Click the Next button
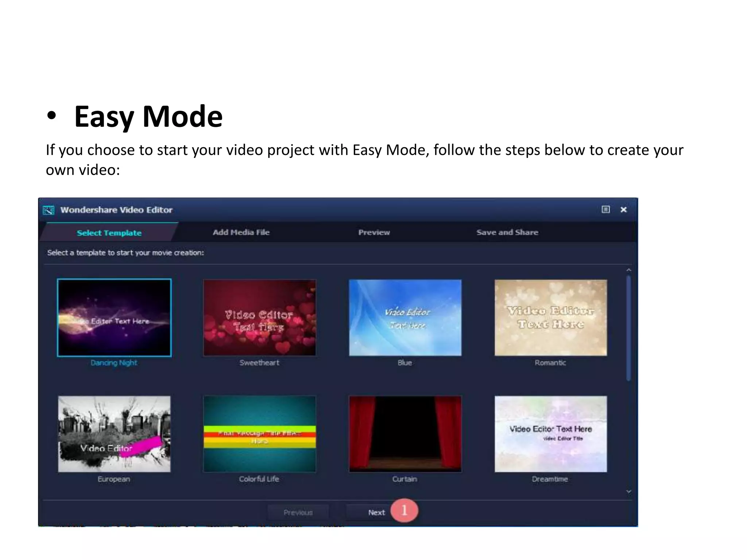 pyautogui.click(x=376, y=512)
